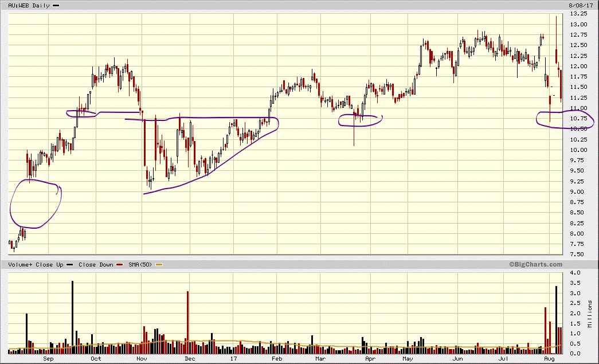This screenshot has height=364, width=599.
Task: Click the Sep month label
Action: [48, 358]
